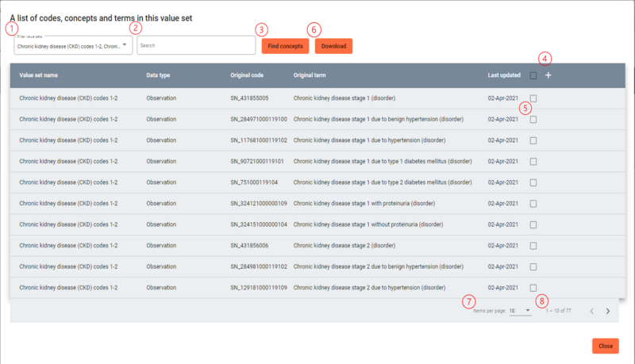Check the box for SN_284981000119102 row

tap(533, 266)
